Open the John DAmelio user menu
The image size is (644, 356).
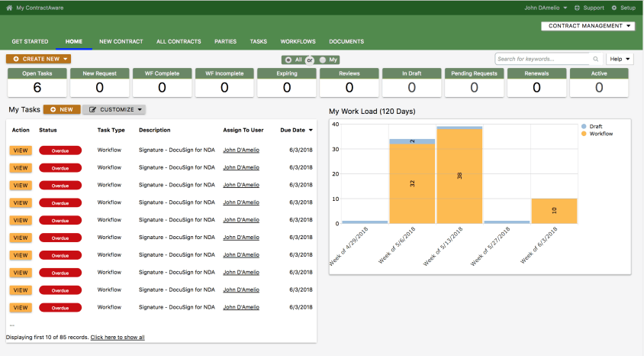point(546,8)
